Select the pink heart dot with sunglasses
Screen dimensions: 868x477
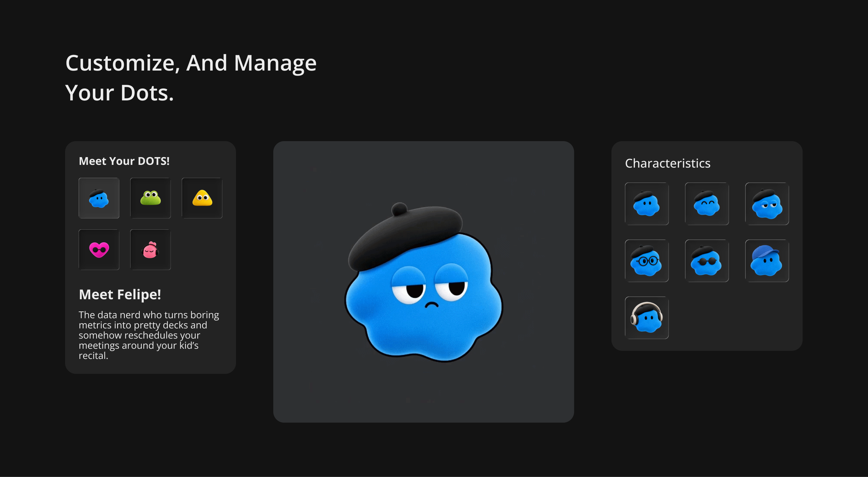tap(99, 250)
